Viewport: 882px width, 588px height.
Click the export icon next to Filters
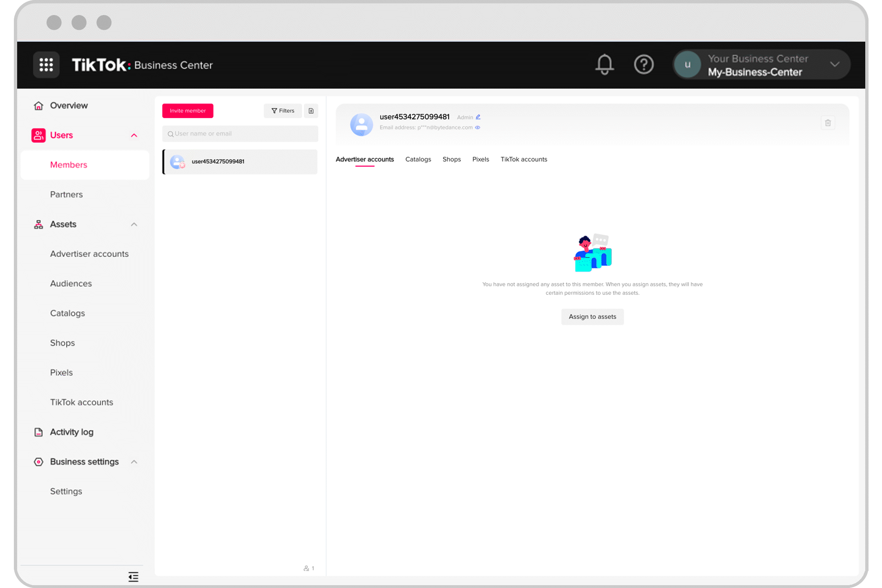click(x=311, y=110)
